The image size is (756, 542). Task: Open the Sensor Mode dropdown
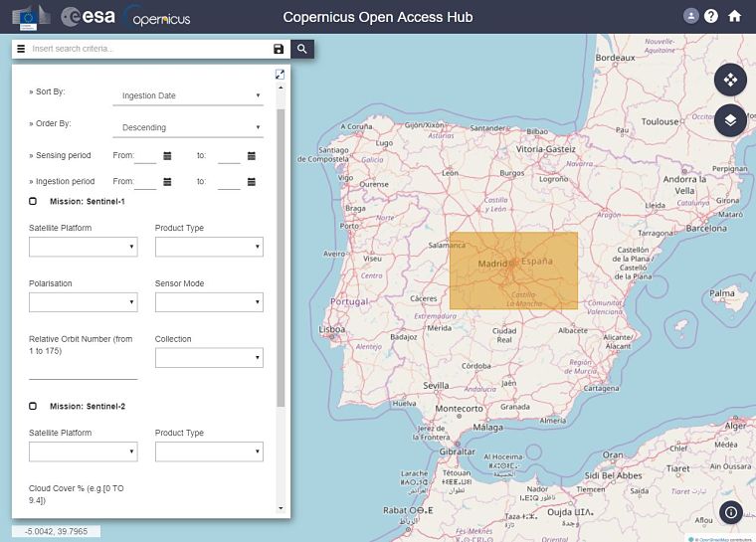[x=209, y=302]
